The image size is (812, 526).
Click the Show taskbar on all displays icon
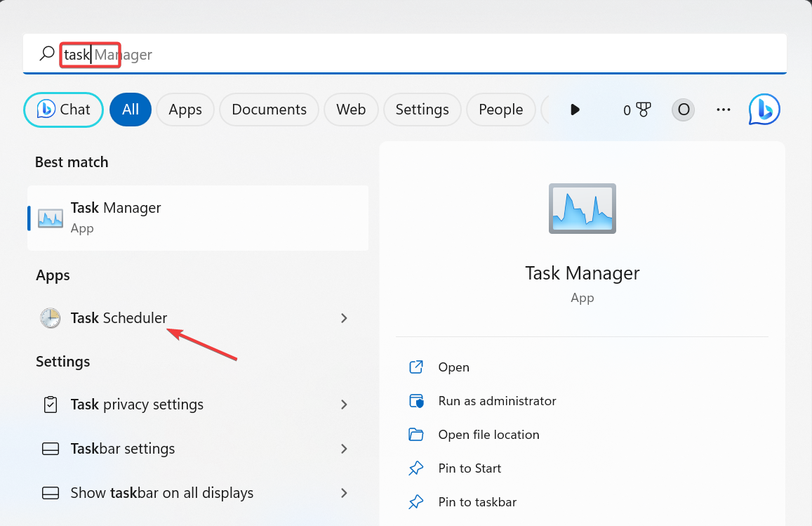(x=51, y=493)
